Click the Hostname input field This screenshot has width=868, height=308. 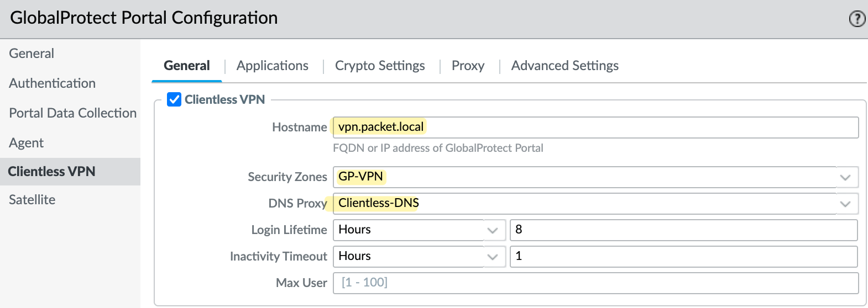coord(595,128)
